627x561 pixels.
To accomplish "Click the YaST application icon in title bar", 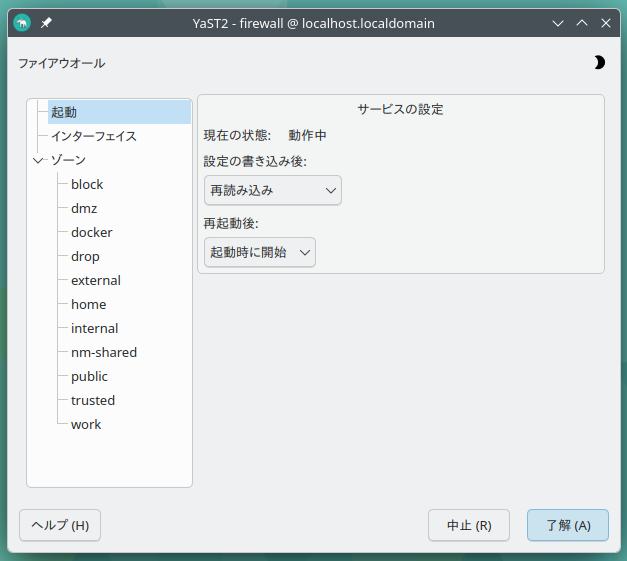I will (22, 22).
